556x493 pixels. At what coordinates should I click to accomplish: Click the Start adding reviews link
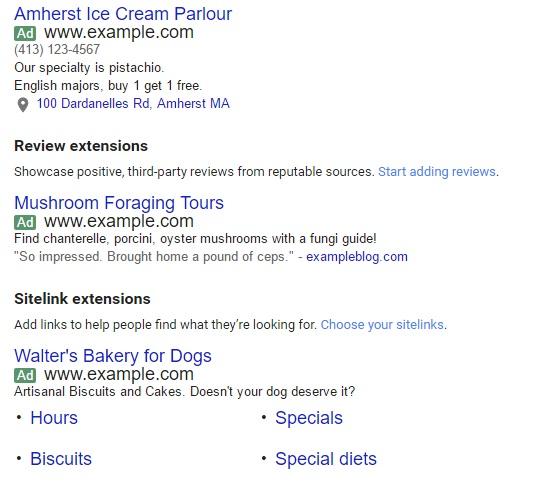coord(437,172)
